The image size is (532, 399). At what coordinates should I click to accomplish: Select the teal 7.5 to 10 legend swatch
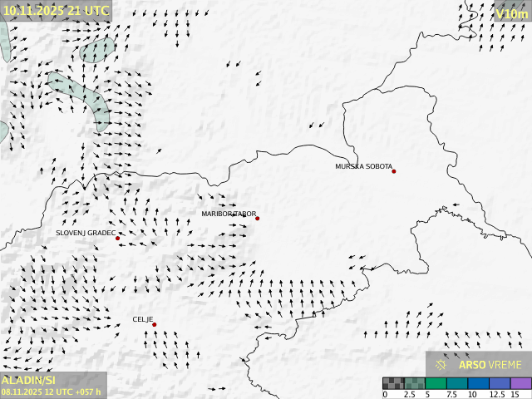click(457, 384)
